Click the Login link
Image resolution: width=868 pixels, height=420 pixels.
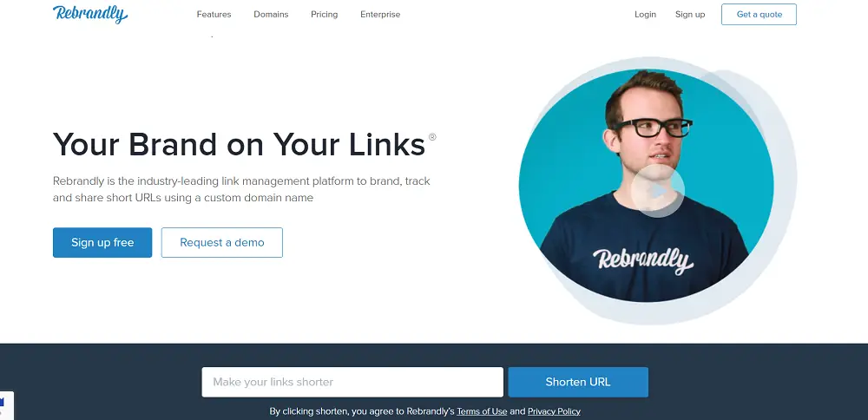[645, 15]
